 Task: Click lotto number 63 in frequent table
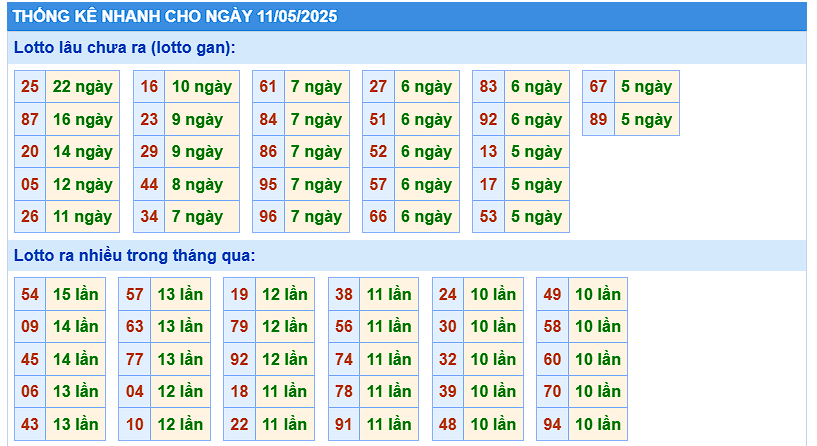coord(134,327)
